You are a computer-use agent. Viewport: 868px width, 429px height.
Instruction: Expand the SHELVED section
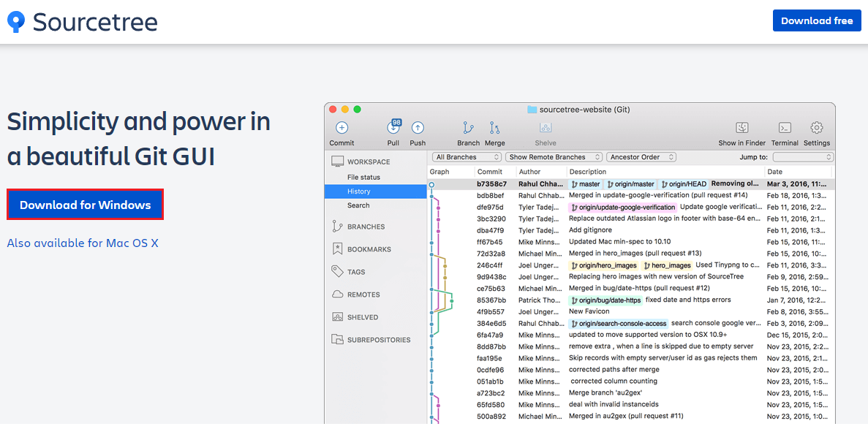click(x=363, y=318)
